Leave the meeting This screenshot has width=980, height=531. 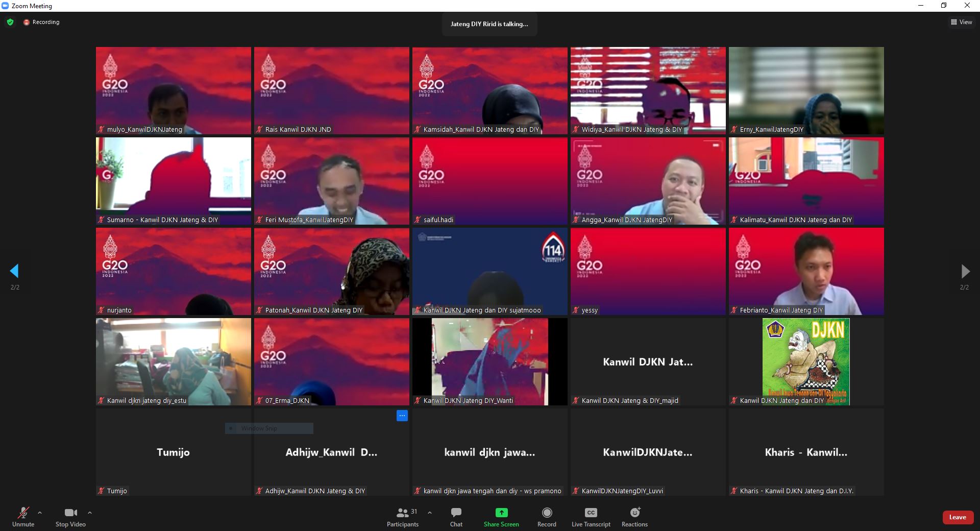click(957, 517)
